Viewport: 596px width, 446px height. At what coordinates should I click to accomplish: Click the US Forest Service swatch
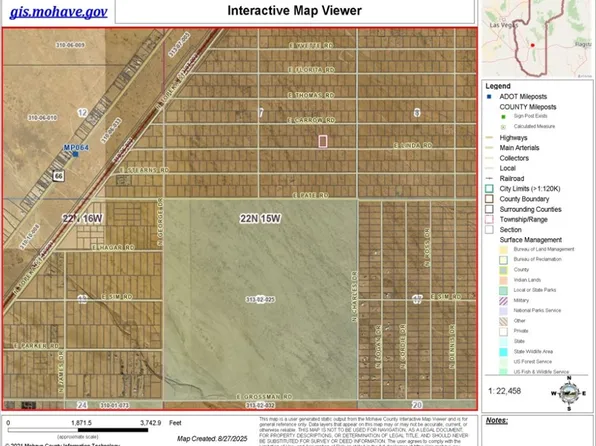tap(503, 362)
